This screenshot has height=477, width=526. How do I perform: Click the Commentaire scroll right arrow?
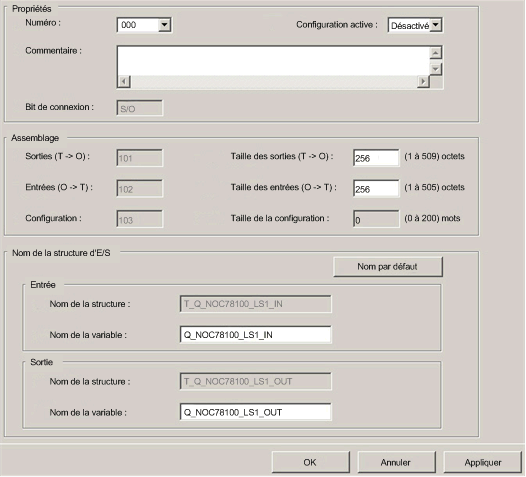tap(423, 82)
